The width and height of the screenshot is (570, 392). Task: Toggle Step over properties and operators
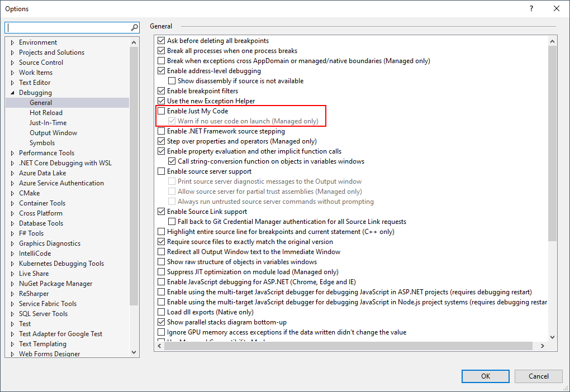[x=161, y=141]
